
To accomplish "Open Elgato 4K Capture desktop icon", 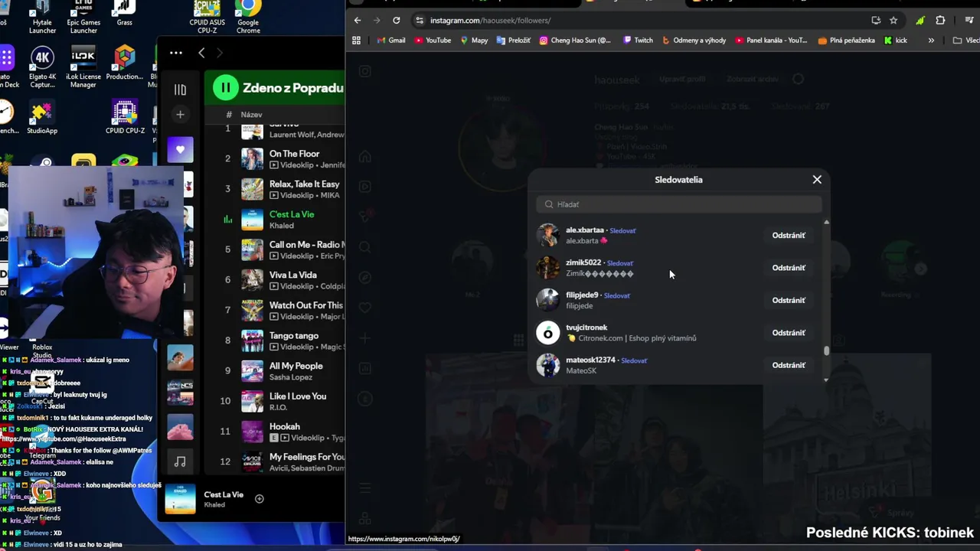I will (42, 67).
